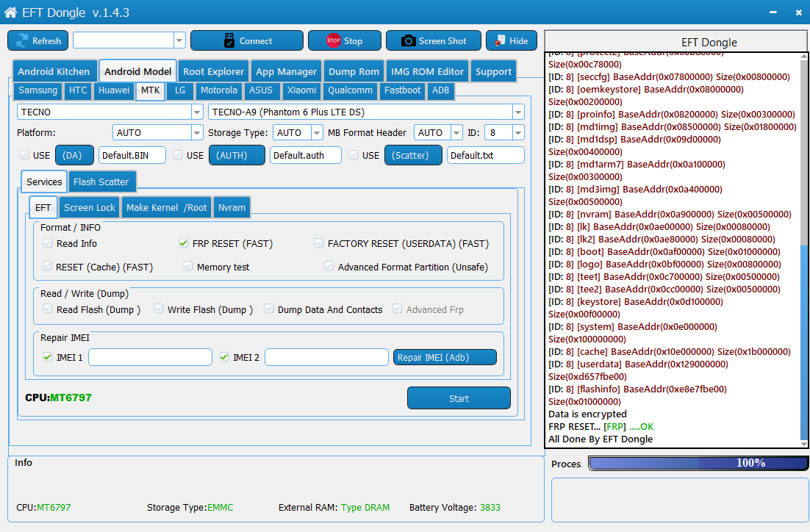Image resolution: width=810 pixels, height=532 pixels.
Task: Click the Start button
Action: (x=459, y=398)
